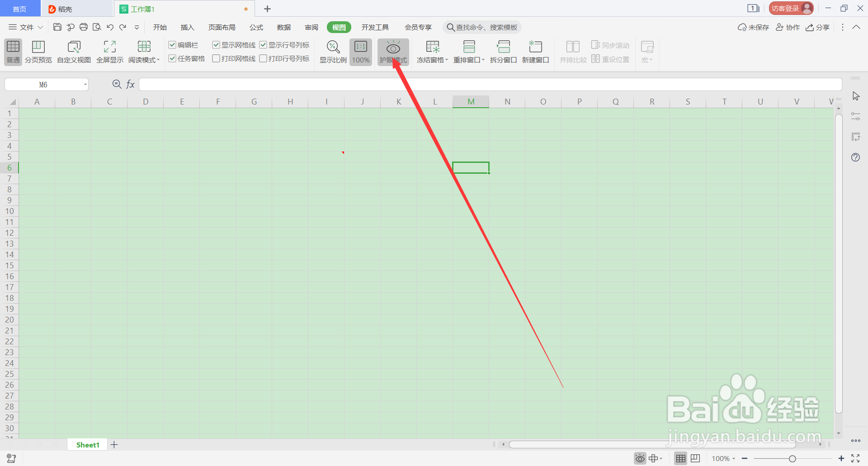Click the search commands box (查找命令)
This screenshot has height=466, width=868.
tap(482, 27)
